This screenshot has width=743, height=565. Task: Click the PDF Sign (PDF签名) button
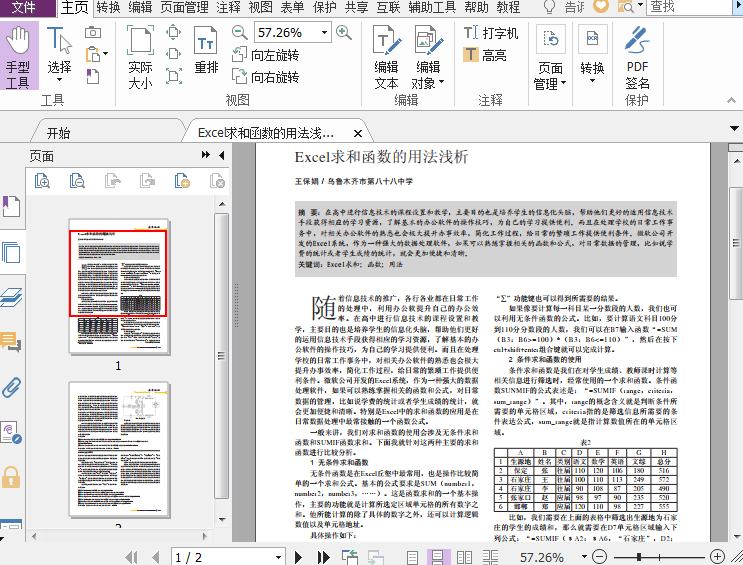coord(637,57)
